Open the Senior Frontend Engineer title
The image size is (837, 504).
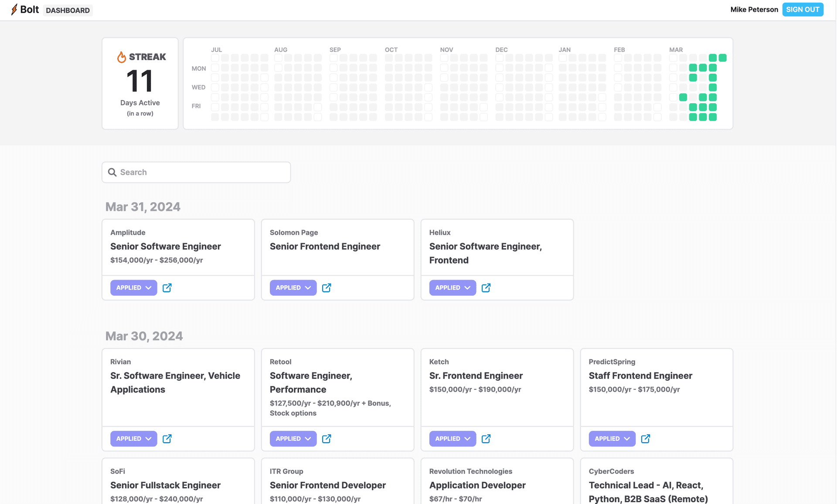(325, 247)
